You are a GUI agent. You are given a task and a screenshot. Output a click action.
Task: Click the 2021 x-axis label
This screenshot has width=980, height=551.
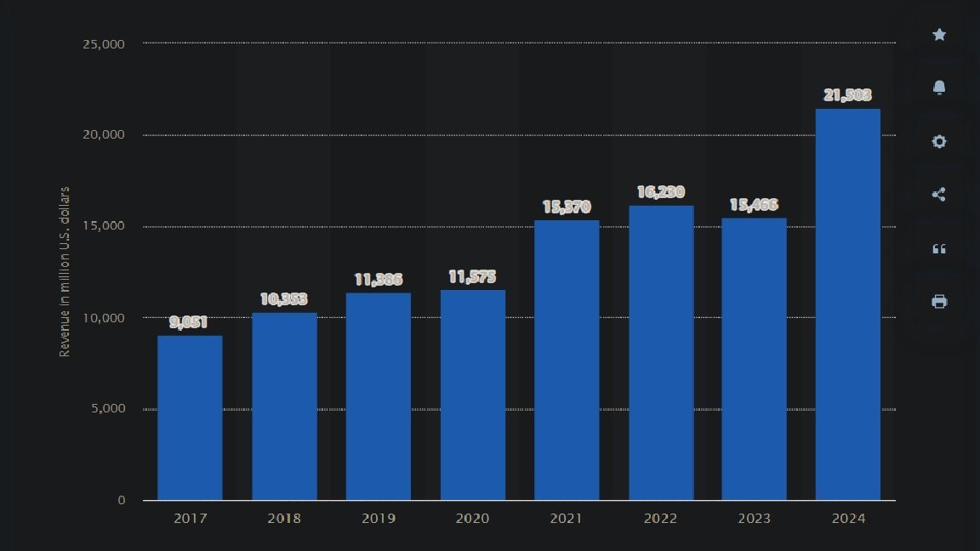(x=567, y=519)
